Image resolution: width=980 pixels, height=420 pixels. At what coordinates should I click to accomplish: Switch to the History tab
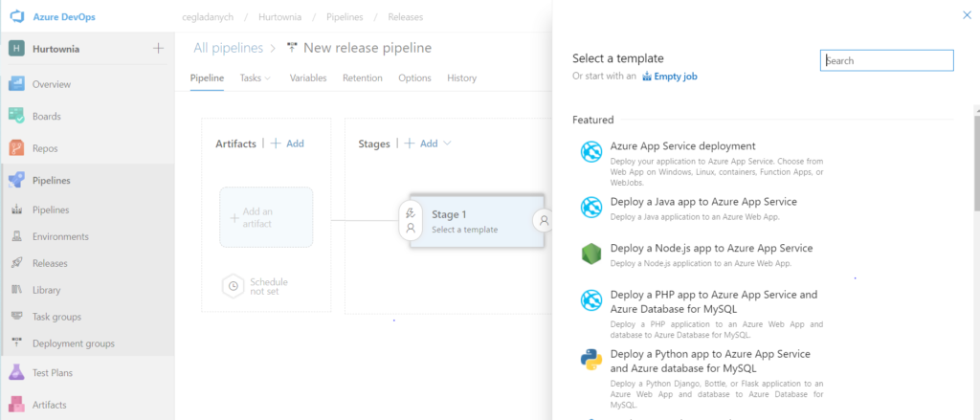coord(462,78)
